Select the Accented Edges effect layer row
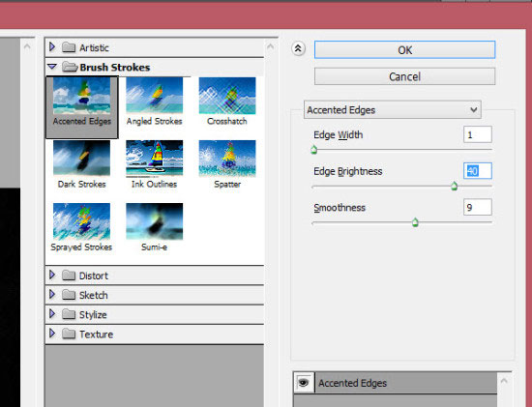The height and width of the screenshot is (407, 532). (396, 383)
